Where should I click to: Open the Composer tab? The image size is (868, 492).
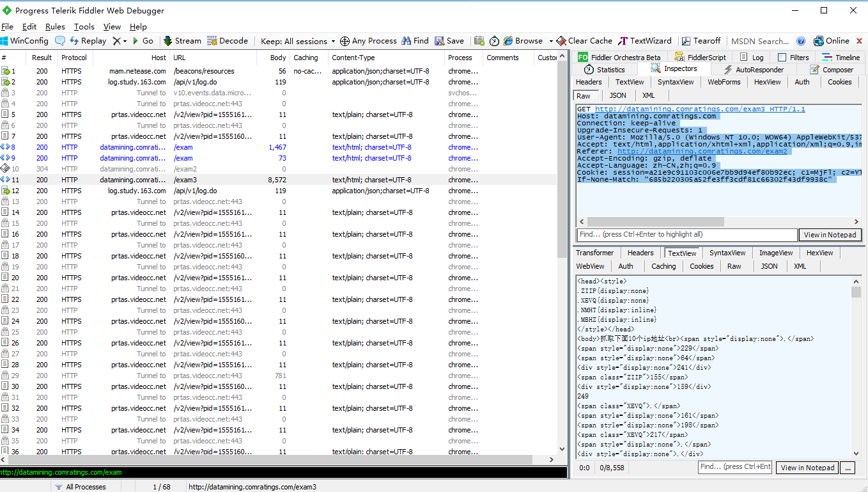click(x=831, y=69)
